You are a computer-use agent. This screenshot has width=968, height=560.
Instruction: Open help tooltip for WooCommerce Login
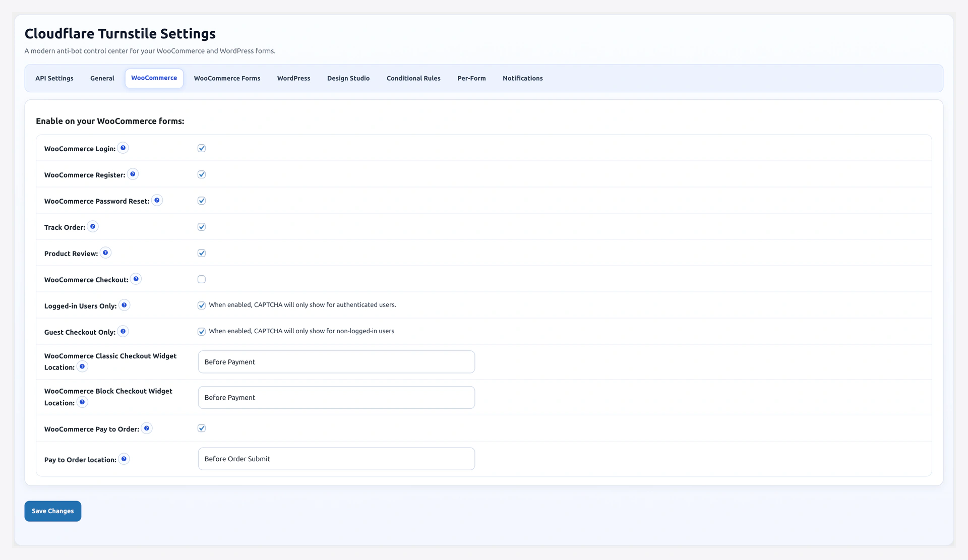123,148
